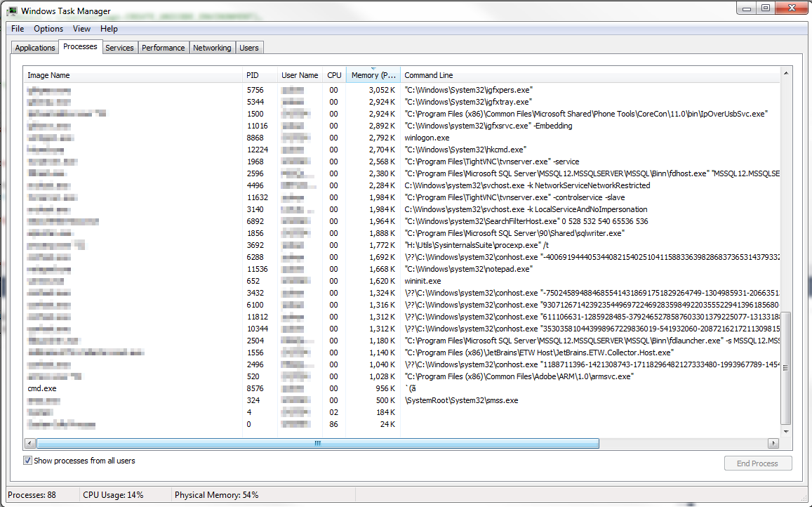Screen dimensions: 812x507
Task: Click the conhost row with PID 2496
Action: [x=402, y=364]
